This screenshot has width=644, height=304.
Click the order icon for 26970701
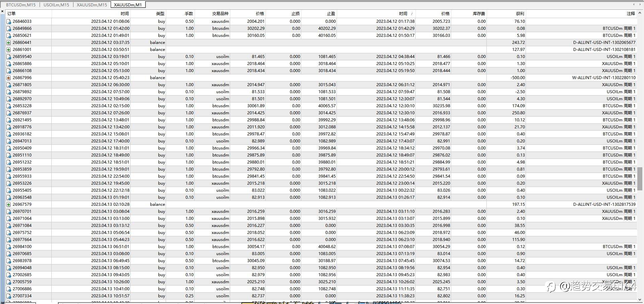9,211
